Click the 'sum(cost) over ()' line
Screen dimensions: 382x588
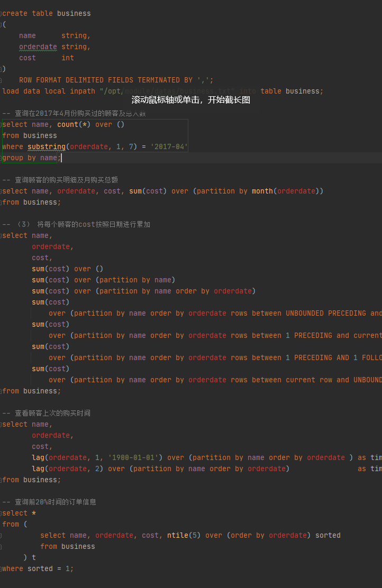68,269
